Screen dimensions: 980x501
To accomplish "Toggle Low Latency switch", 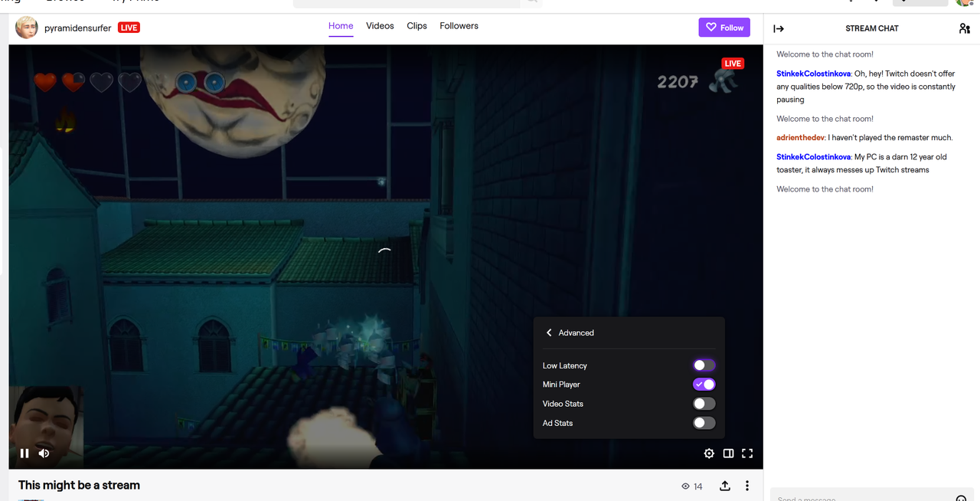I will click(x=704, y=365).
